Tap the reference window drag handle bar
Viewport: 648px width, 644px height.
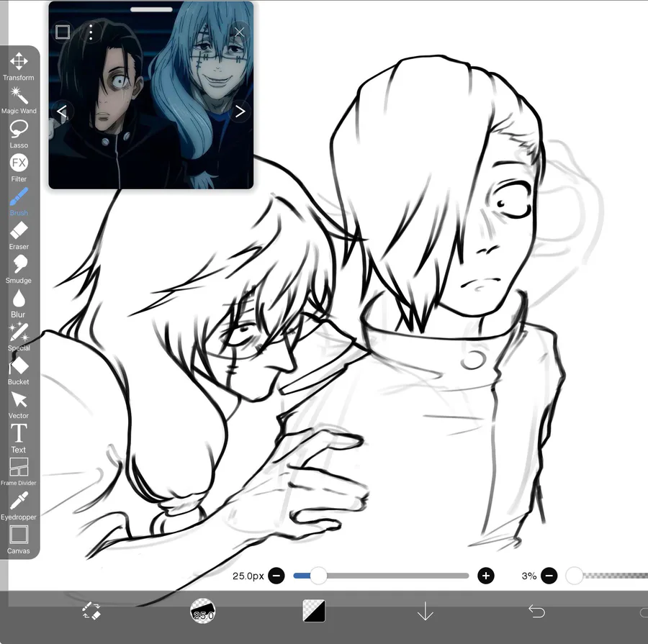(151, 9)
